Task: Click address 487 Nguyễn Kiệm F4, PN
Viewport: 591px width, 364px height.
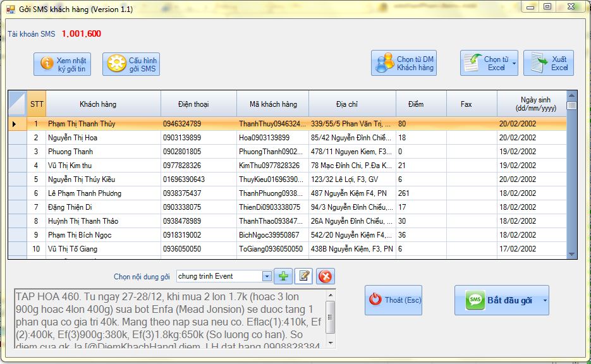Action: [x=349, y=193]
